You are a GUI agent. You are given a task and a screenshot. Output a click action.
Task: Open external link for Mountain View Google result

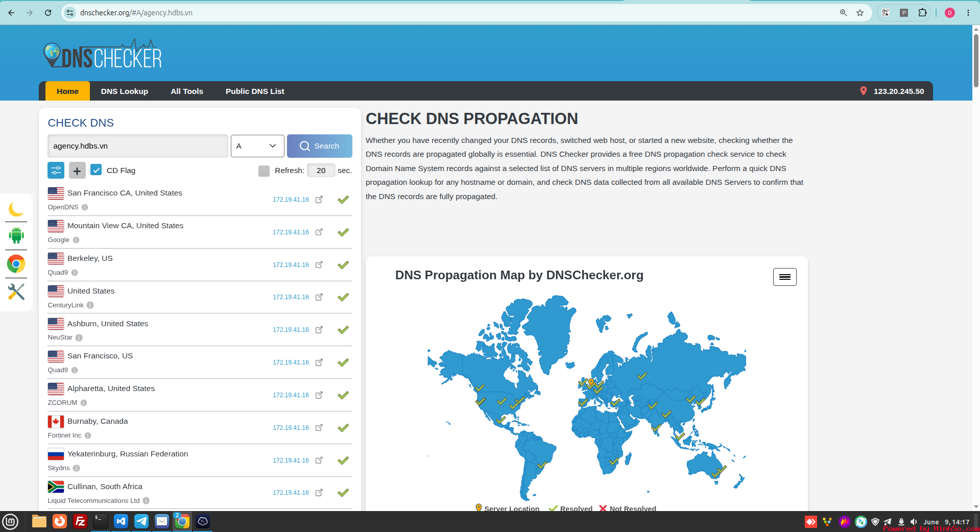click(x=319, y=232)
